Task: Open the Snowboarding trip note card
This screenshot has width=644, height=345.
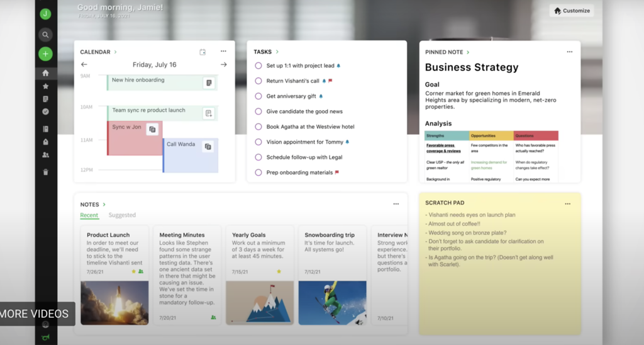Action: point(332,275)
